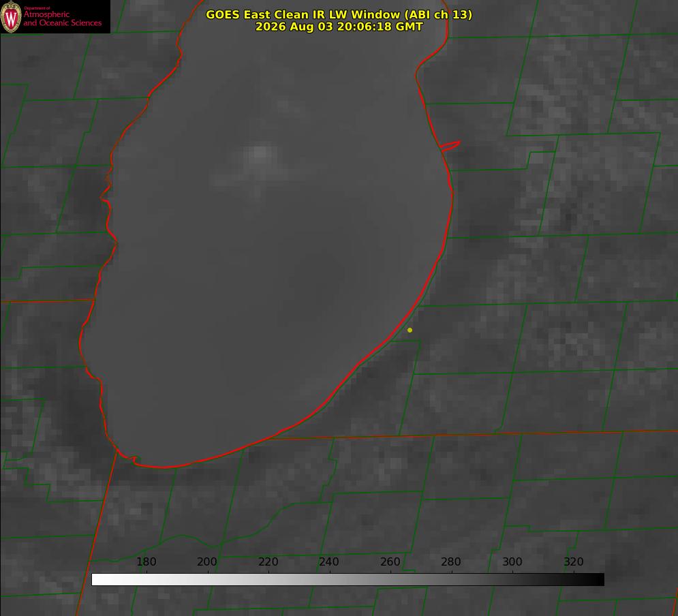678x616 pixels.
Task: Click the 260 label above the colorbar
Action: pyautogui.click(x=390, y=561)
